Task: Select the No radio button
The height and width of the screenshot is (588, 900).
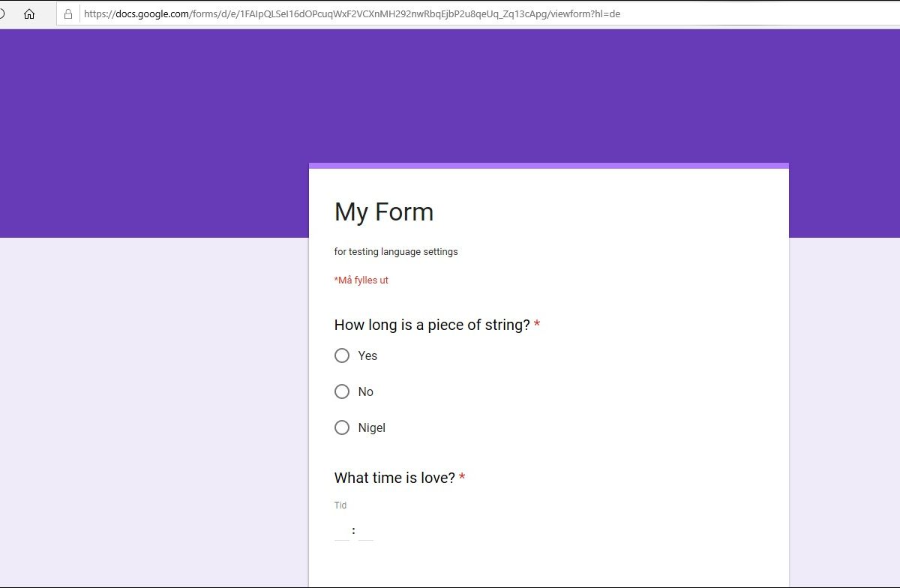Action: 342,391
